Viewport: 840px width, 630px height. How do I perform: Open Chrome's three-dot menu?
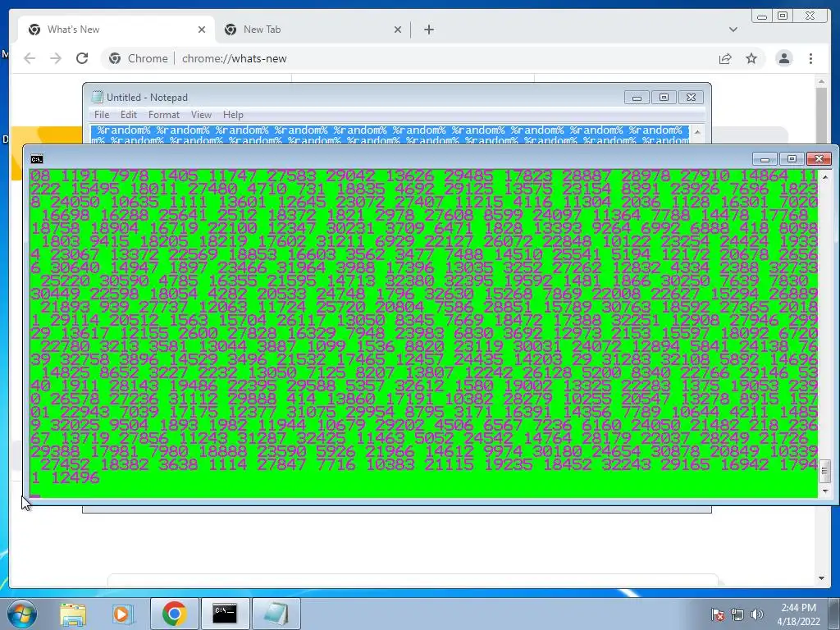coord(810,58)
